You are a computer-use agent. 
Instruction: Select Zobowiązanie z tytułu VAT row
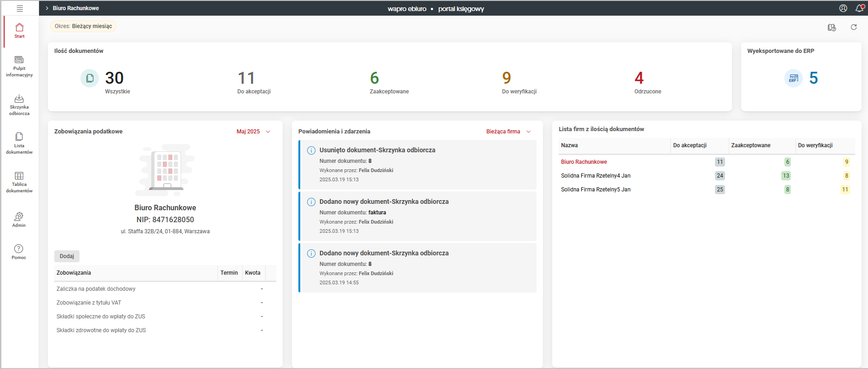(x=165, y=303)
